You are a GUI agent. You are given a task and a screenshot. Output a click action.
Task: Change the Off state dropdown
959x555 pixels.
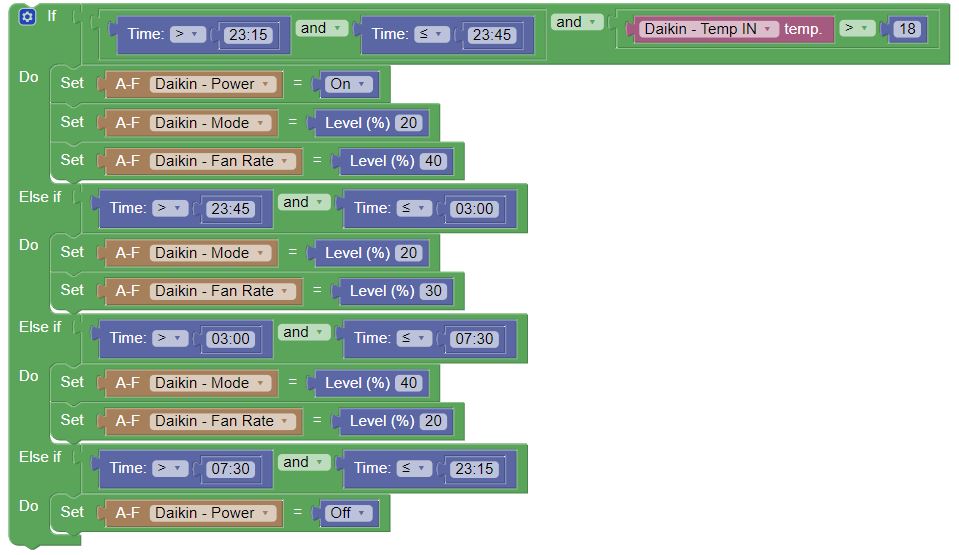347,513
